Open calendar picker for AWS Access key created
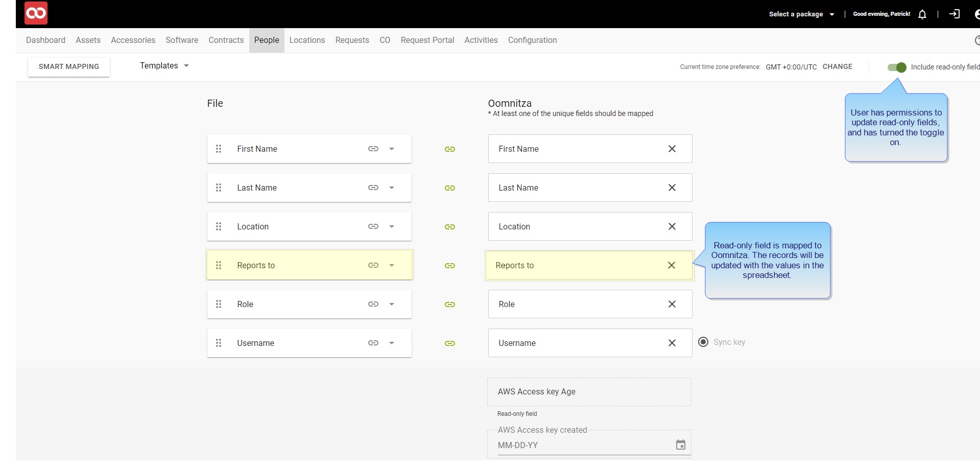The width and height of the screenshot is (980, 466). click(x=680, y=445)
